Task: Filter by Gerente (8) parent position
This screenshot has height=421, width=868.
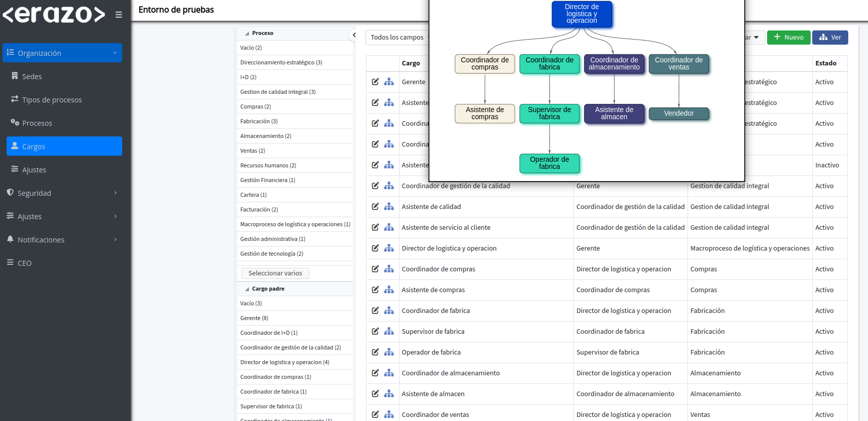Action: coord(255,318)
